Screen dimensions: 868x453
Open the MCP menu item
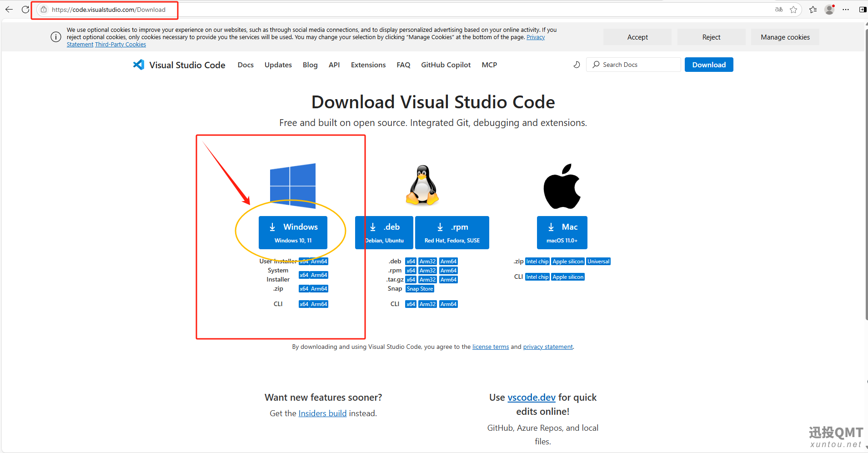pos(489,65)
